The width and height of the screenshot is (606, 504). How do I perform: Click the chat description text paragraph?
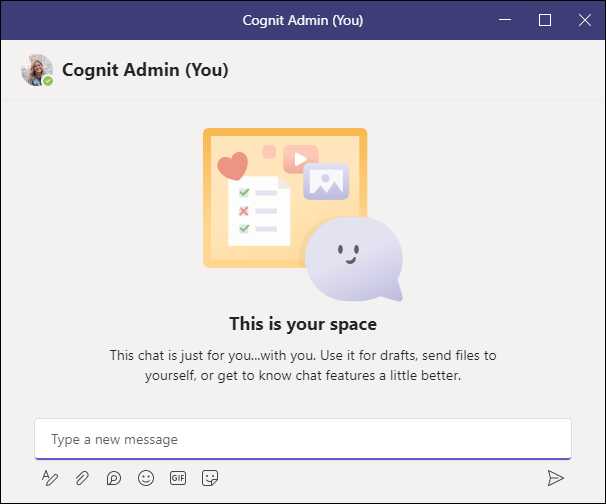coord(302,366)
